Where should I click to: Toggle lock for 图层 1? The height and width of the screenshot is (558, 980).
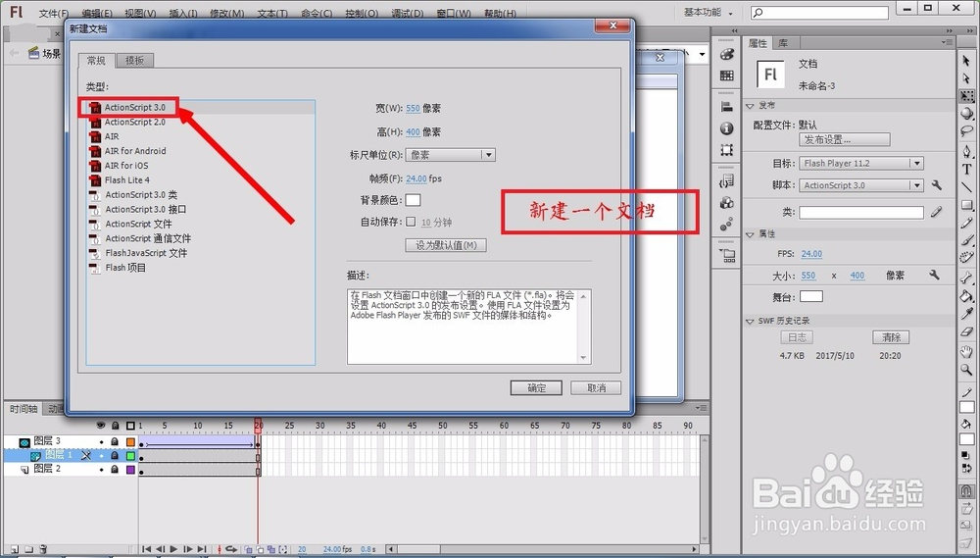(x=115, y=455)
